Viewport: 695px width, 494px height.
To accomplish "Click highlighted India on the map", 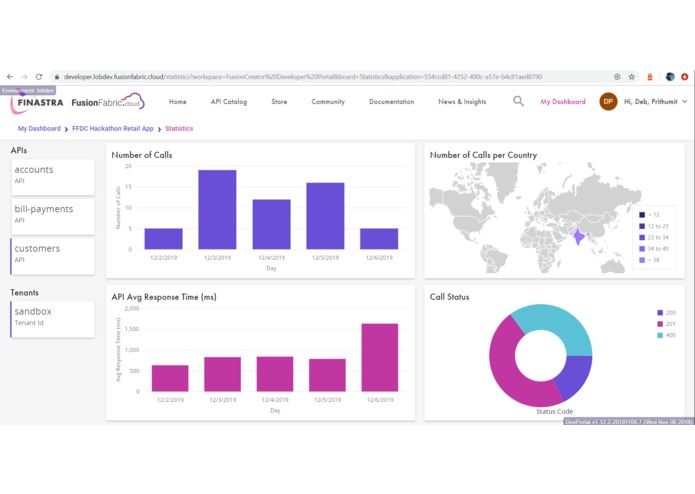I will pyautogui.click(x=579, y=237).
